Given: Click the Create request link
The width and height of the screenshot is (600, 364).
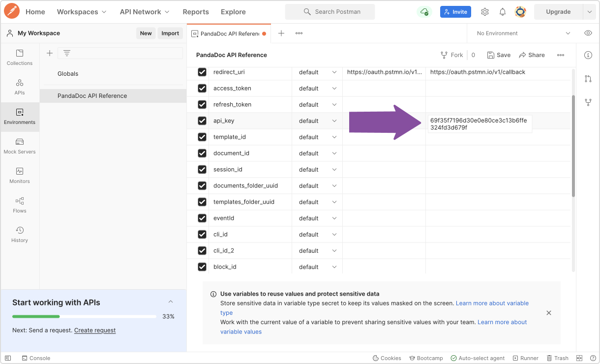Looking at the screenshot, I should (95, 331).
